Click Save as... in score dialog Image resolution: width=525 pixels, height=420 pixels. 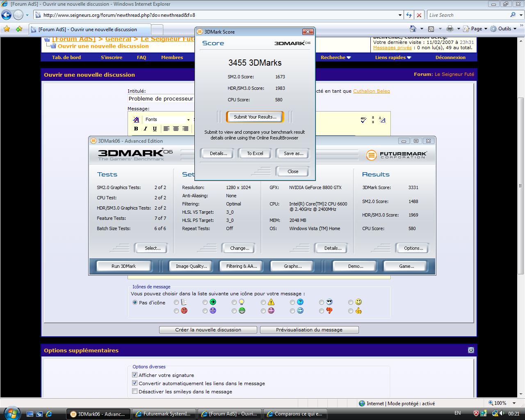tap(294, 153)
